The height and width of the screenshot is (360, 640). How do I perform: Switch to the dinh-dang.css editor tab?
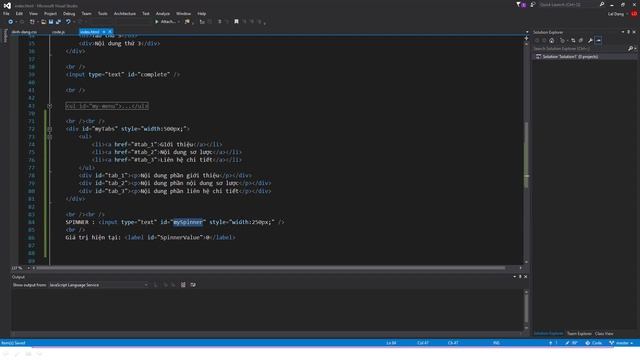point(24,32)
